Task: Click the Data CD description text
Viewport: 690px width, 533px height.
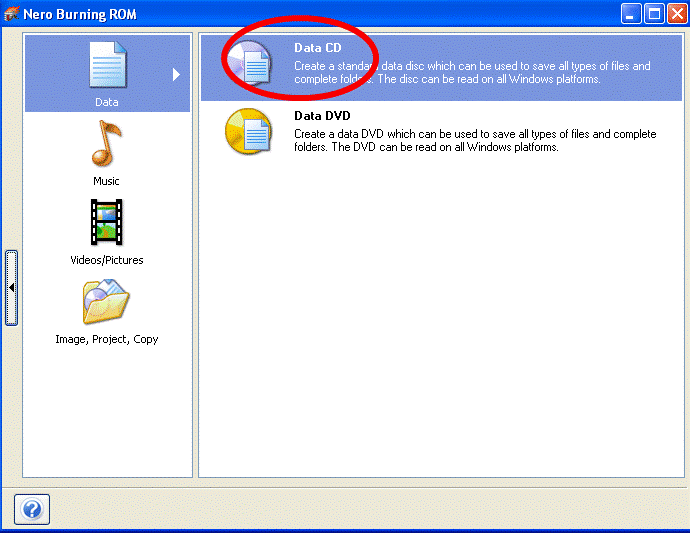Action: (472, 73)
